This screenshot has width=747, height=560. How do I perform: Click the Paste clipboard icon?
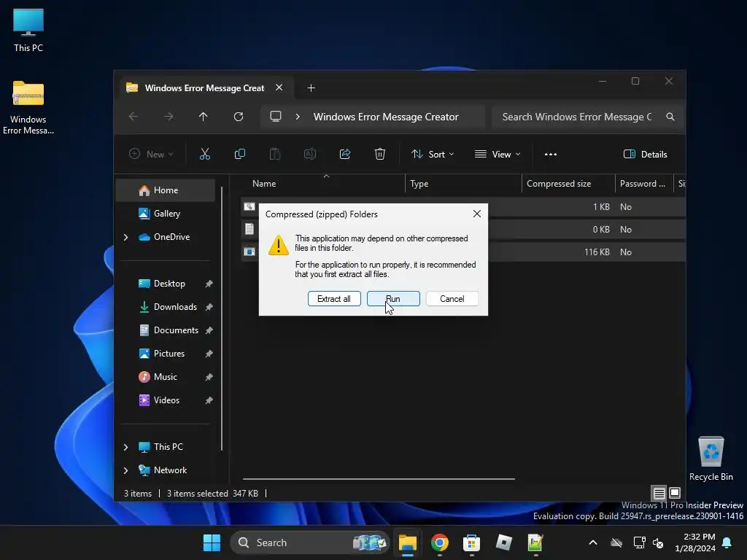coord(275,154)
